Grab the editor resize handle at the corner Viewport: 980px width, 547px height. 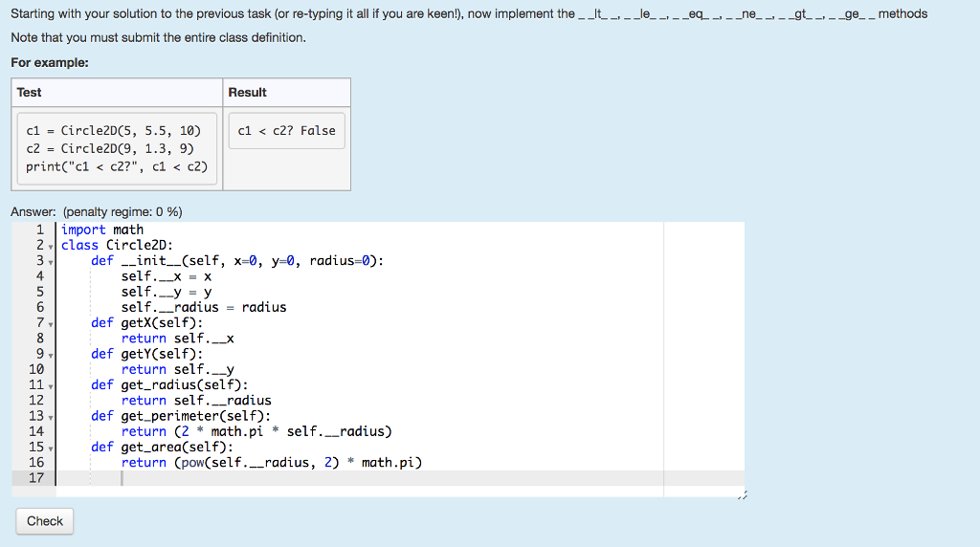coord(742,495)
